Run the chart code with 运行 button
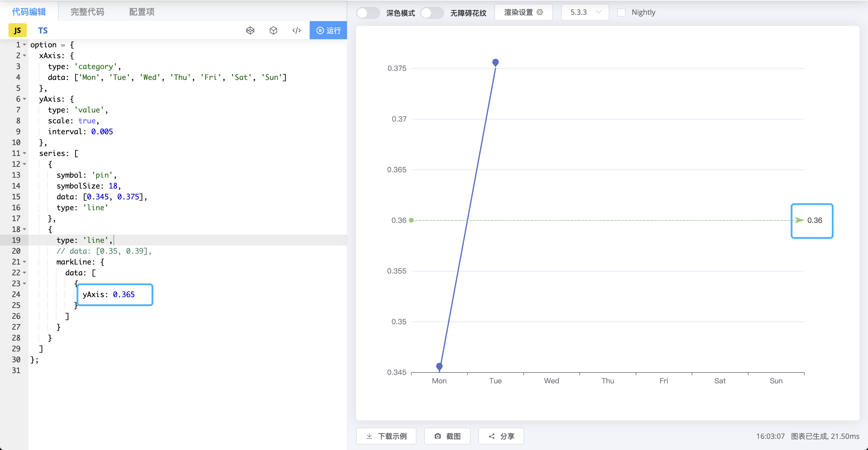 (328, 30)
